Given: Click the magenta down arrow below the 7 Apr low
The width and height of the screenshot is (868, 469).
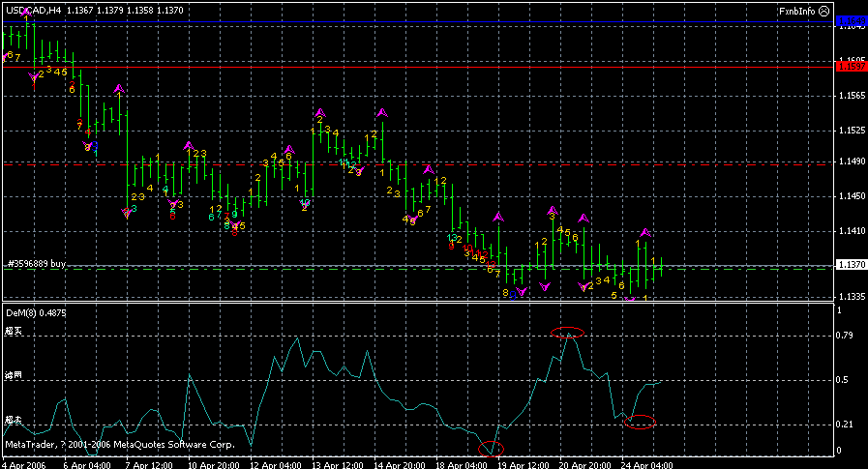Looking at the screenshot, I should (x=127, y=214).
